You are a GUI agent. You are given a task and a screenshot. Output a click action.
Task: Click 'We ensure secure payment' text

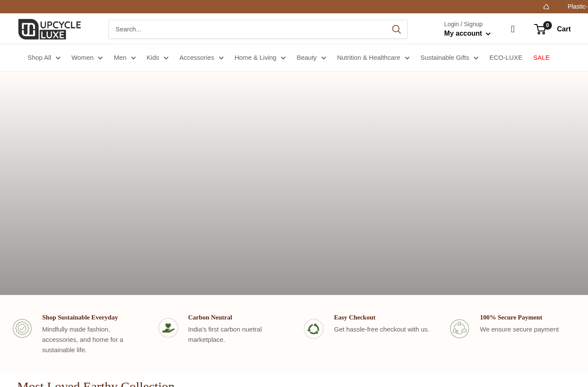pos(519,329)
